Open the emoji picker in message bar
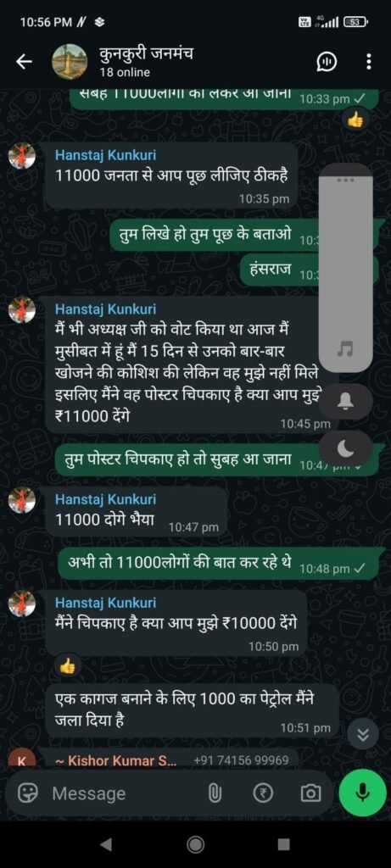Screen dimensions: 391x868 pyautogui.click(x=25, y=793)
